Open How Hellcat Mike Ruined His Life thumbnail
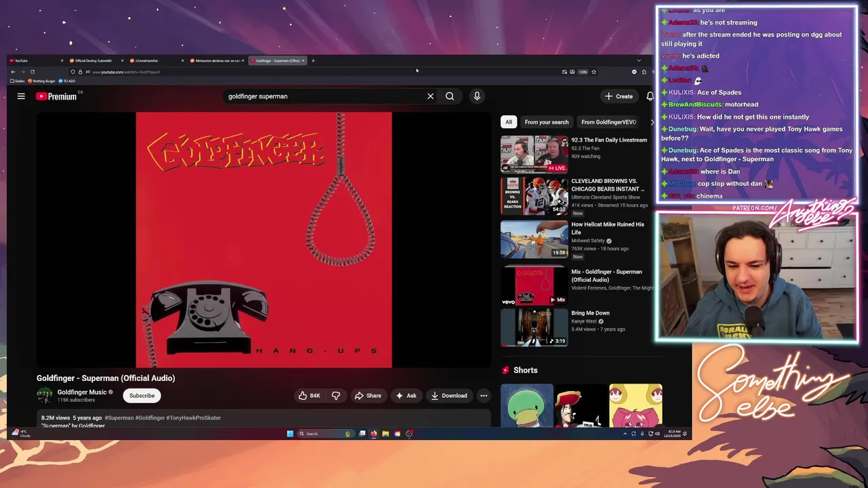 (534, 239)
